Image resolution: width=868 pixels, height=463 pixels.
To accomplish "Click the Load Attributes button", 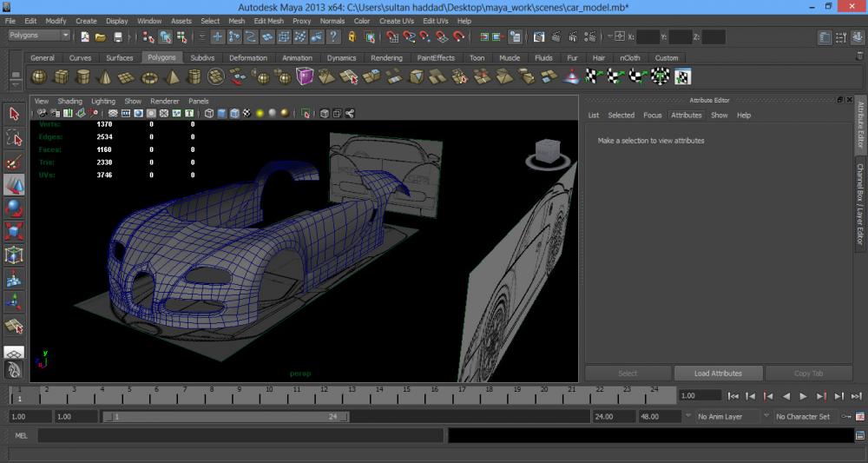I will pyautogui.click(x=718, y=374).
